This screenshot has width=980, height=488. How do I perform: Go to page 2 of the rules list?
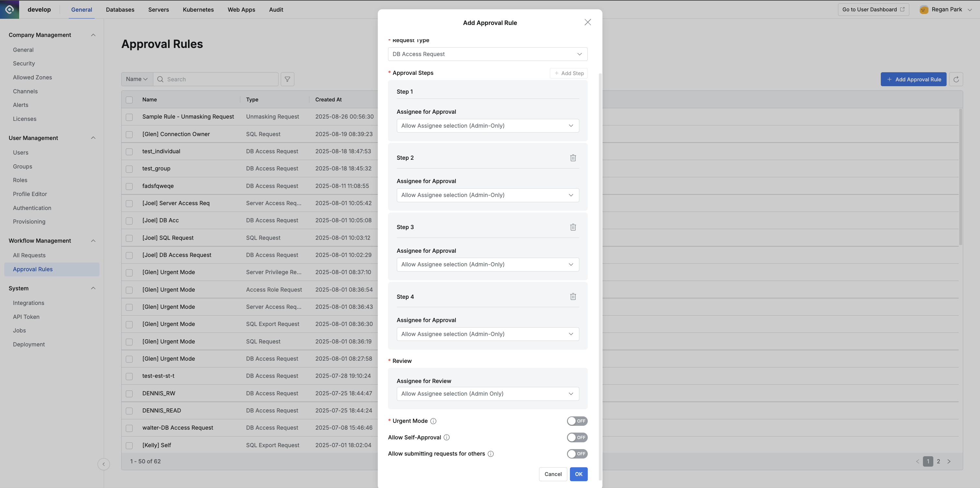click(939, 461)
